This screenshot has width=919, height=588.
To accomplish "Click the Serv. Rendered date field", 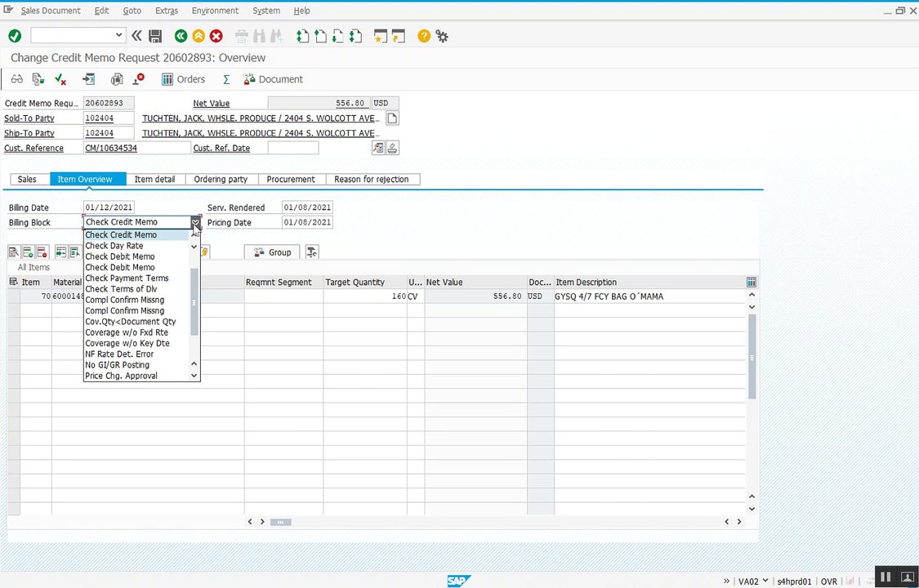I will point(307,207).
